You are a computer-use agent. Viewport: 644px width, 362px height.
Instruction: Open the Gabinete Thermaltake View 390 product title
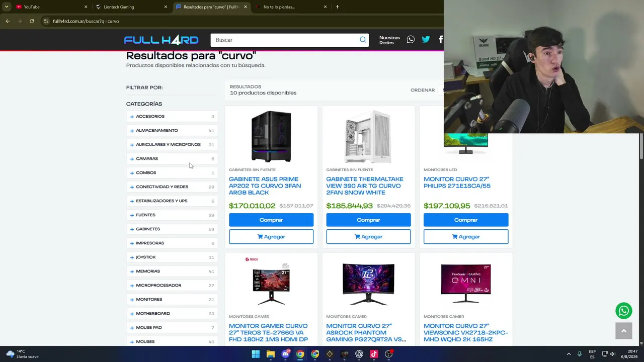pos(365,186)
